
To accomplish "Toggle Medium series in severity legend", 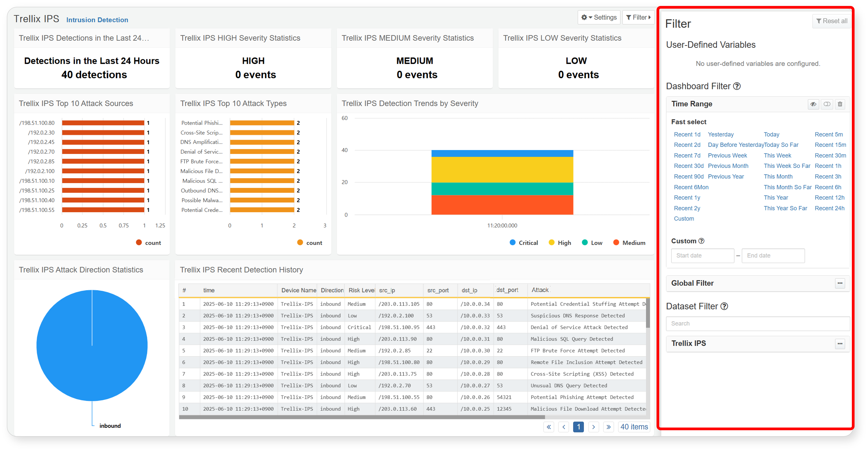I will click(629, 243).
